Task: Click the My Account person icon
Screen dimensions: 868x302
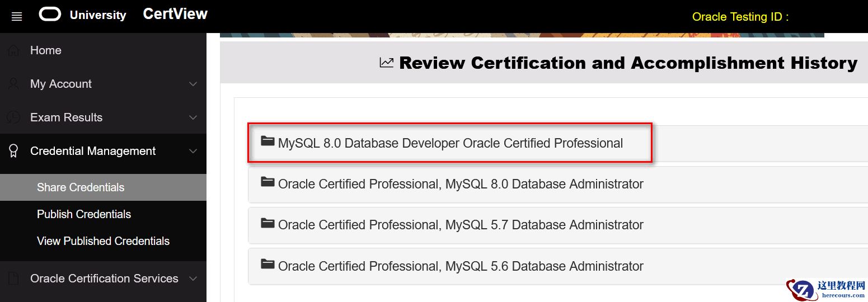Action: click(x=13, y=84)
